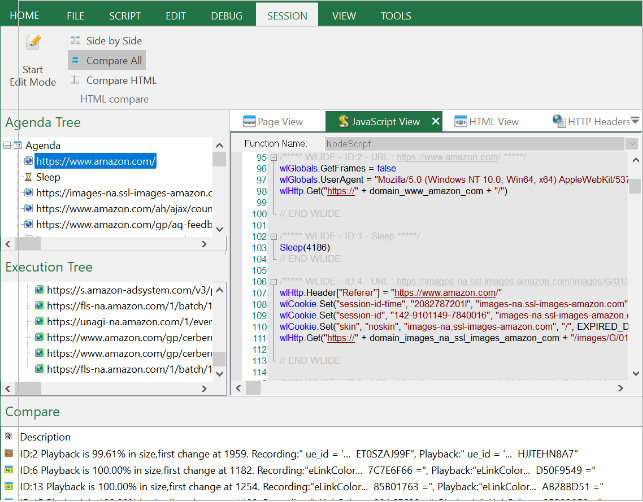The height and width of the screenshot is (502, 643).
Task: Click the Agenda Tree horizontal scrollbar
Action: (x=105, y=244)
